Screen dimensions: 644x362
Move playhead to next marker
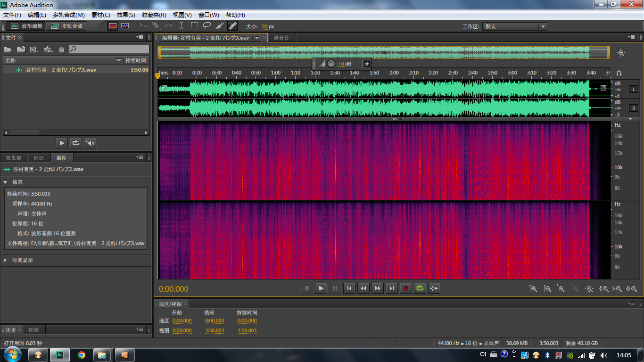pyautogui.click(x=391, y=288)
